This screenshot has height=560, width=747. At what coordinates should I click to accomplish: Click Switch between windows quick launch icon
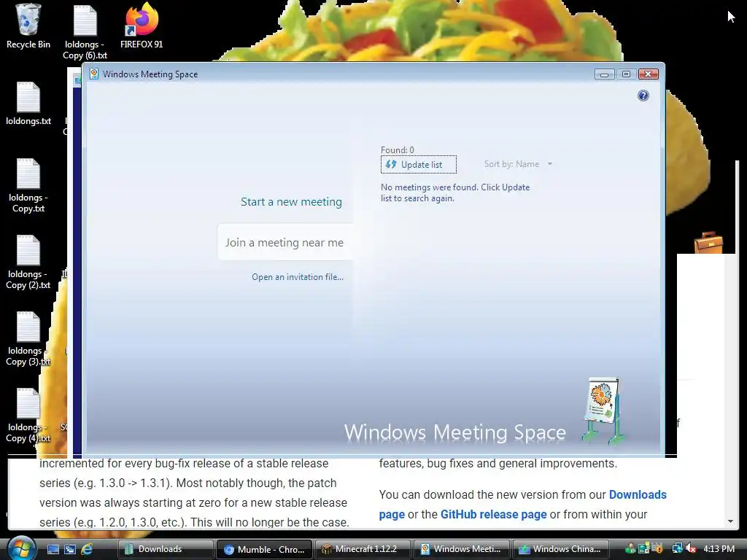[x=70, y=549]
